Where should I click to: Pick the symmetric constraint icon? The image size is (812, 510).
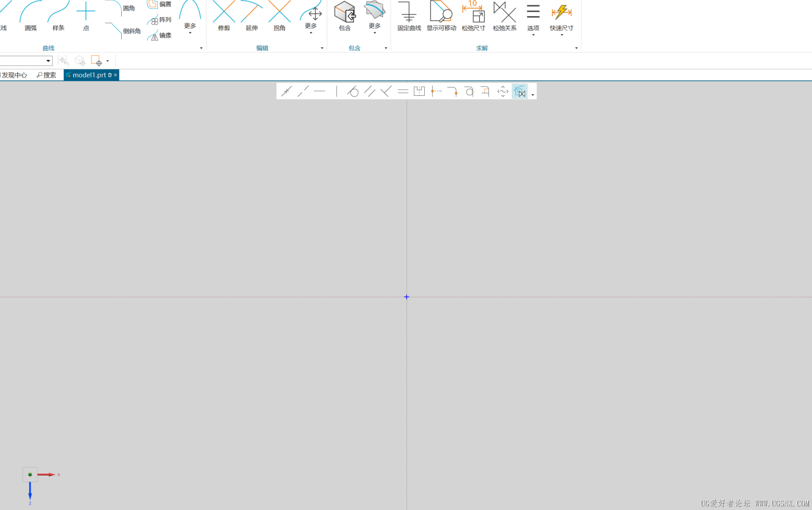pos(420,92)
